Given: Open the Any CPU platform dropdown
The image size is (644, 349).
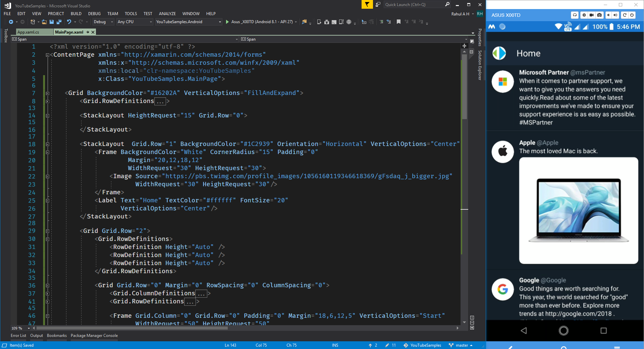Looking at the screenshot, I should 135,22.
